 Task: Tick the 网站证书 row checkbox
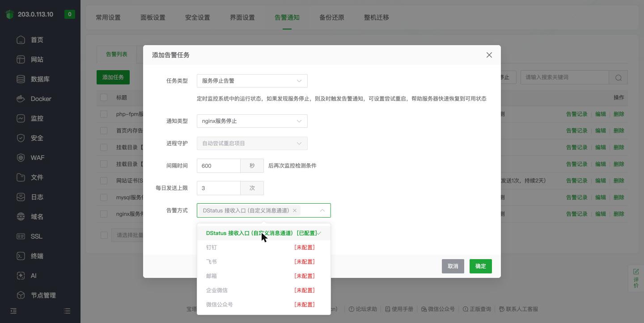point(104,180)
